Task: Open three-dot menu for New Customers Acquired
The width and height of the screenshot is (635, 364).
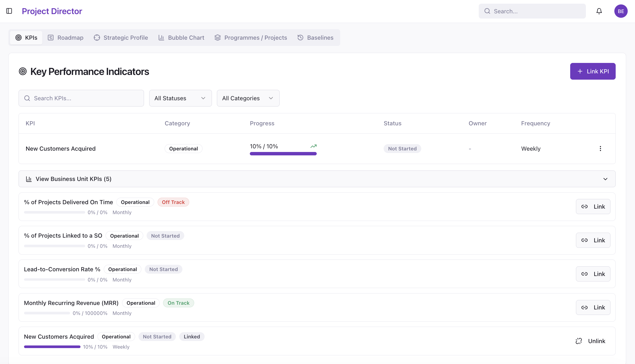Action: click(600, 149)
